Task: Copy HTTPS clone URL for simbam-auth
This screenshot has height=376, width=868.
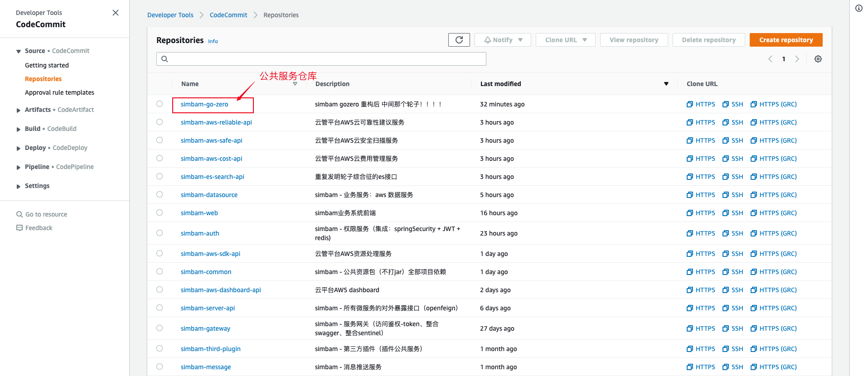Action: (701, 233)
